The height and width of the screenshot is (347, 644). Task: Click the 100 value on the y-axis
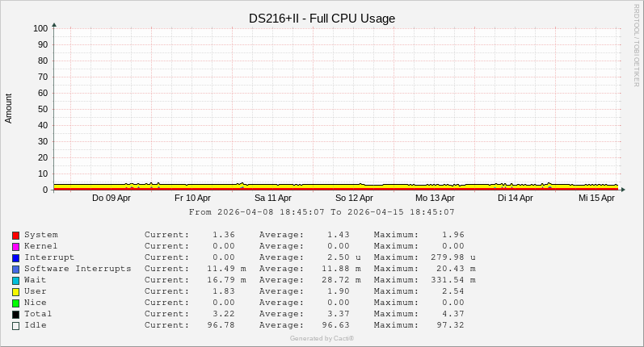(x=40, y=28)
